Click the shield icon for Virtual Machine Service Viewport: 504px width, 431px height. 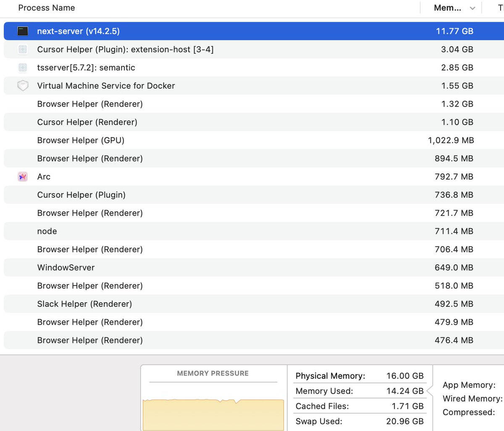tap(23, 86)
